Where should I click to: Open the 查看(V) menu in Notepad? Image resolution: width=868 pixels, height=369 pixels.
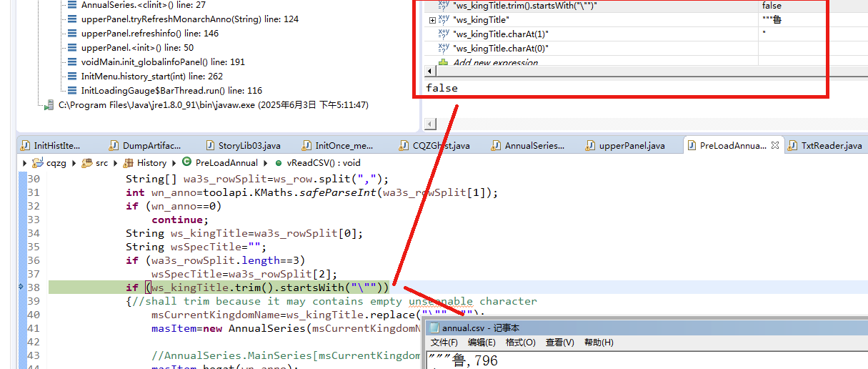[559, 343]
